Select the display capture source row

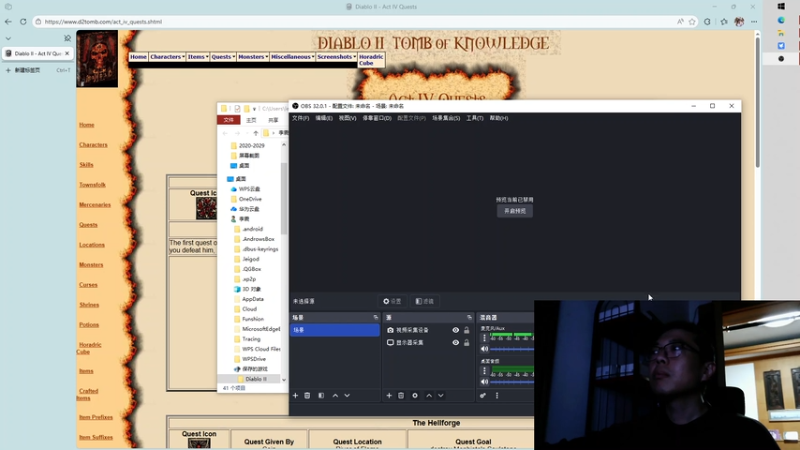point(428,342)
